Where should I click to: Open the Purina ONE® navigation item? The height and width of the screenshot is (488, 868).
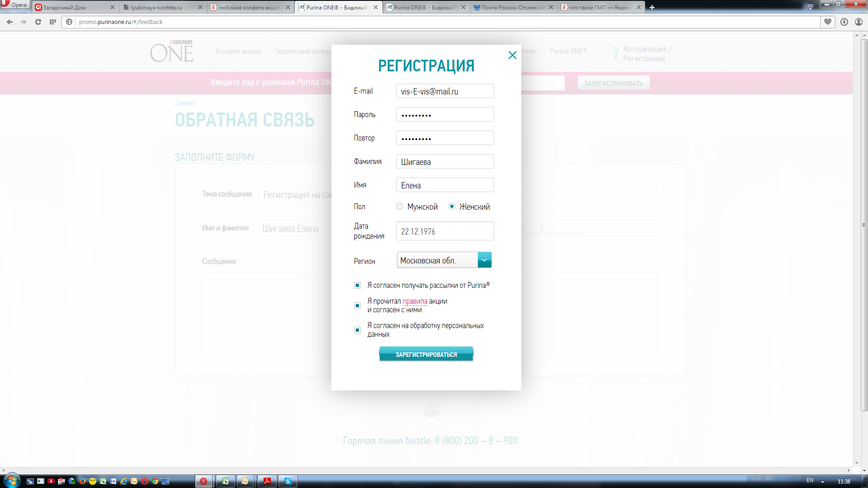coord(568,52)
